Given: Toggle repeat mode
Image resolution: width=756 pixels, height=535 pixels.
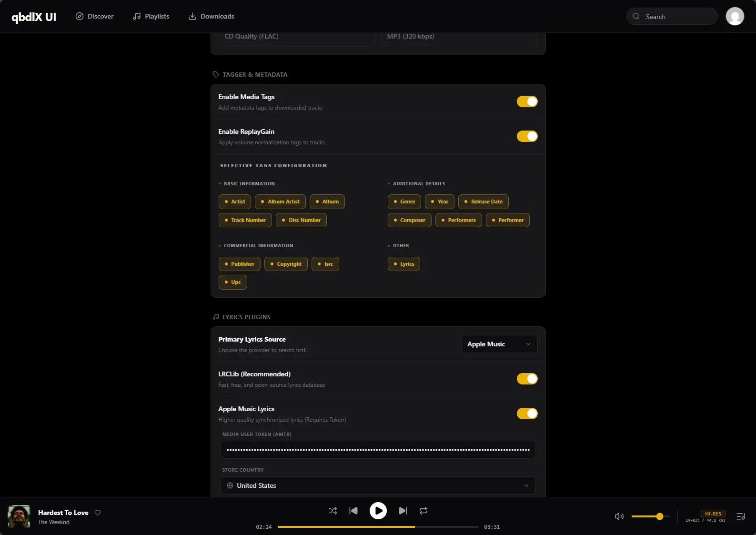Looking at the screenshot, I should [x=423, y=511].
